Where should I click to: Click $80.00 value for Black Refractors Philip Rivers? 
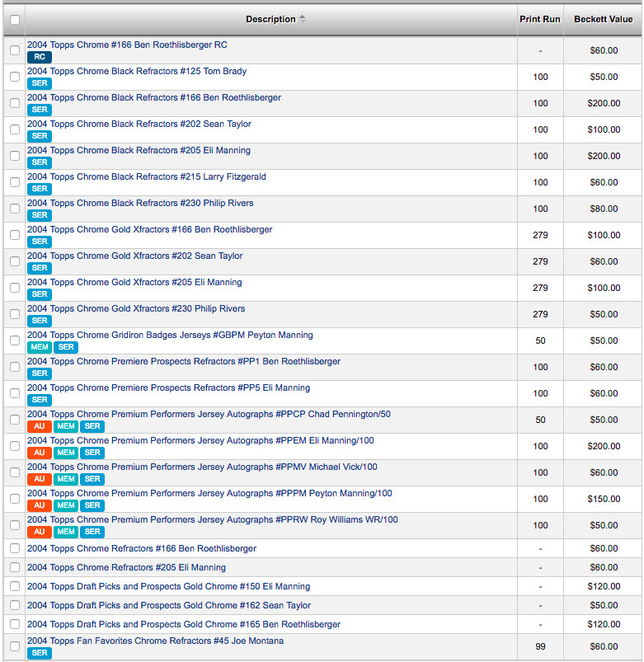tap(604, 209)
